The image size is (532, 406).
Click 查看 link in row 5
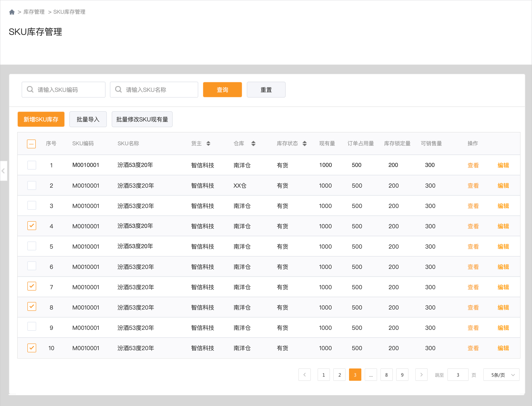pyautogui.click(x=473, y=247)
